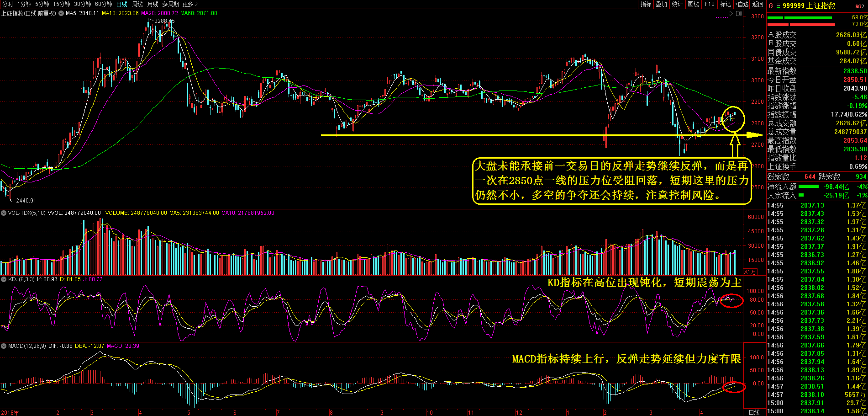The image size is (868, 416).
Task: Click the SG2 label in header
Action: click(x=860, y=6)
